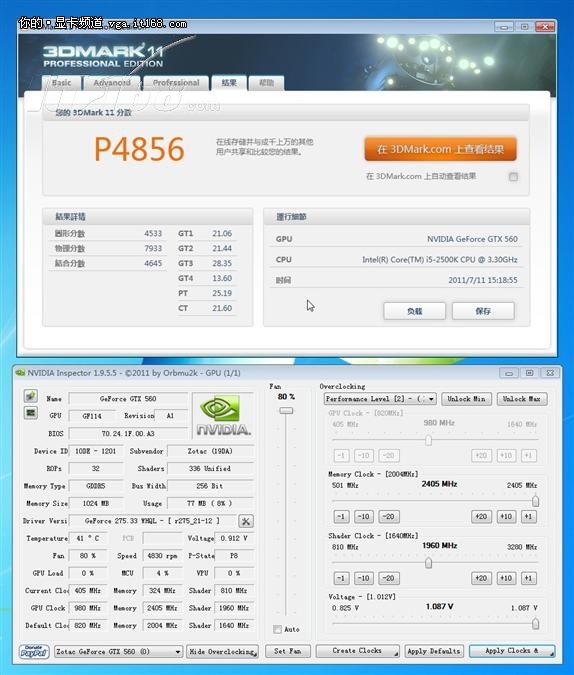
Task: Click the Voltage slider handle
Action: 535,624
